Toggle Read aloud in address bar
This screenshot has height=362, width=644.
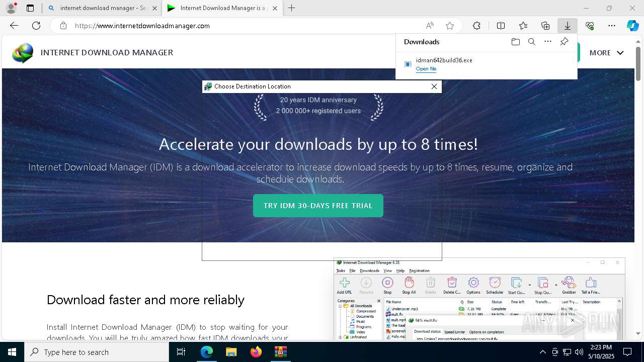[430, 26]
